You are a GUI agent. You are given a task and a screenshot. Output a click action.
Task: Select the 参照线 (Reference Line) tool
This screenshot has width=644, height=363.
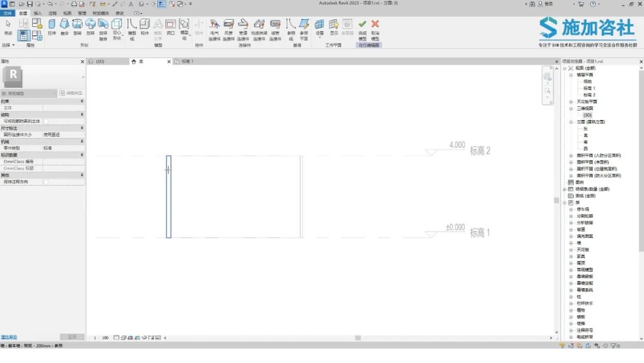(291, 30)
